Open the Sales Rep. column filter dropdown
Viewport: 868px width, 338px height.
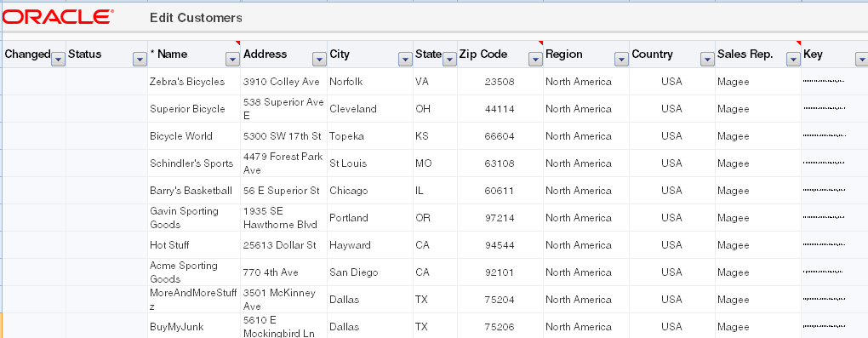tap(793, 59)
